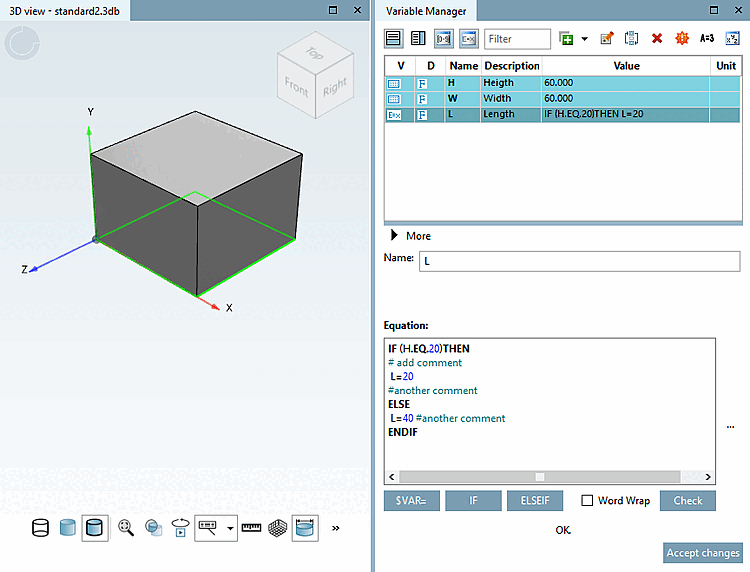750x572 pixels.
Task: Click the ruler measurement tool
Action: pos(251,527)
